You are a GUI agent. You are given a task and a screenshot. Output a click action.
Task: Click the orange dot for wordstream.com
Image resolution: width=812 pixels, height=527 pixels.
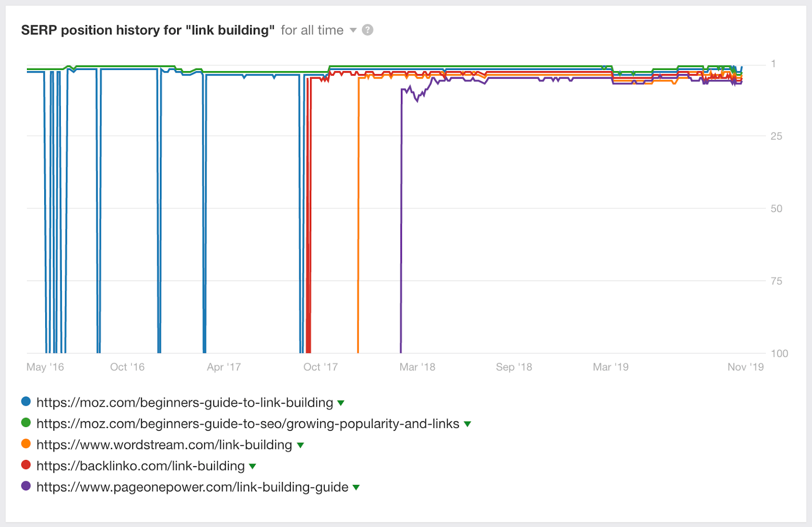[x=26, y=444]
